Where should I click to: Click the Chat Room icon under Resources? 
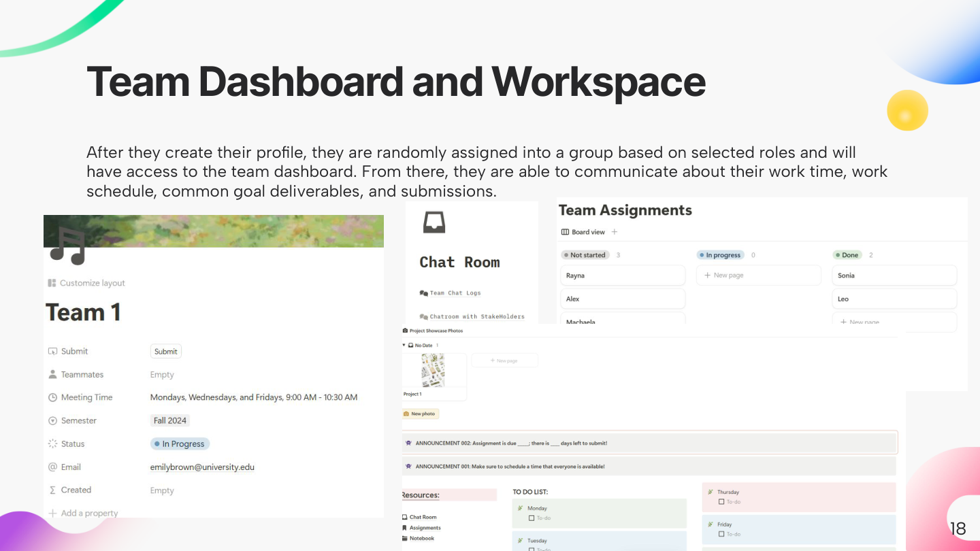pos(404,517)
